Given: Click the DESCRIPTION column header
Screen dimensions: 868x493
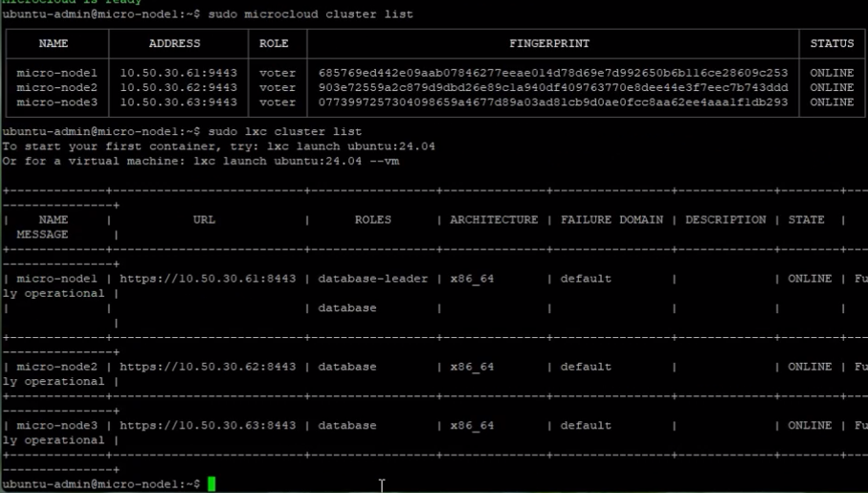Looking at the screenshot, I should pos(725,219).
